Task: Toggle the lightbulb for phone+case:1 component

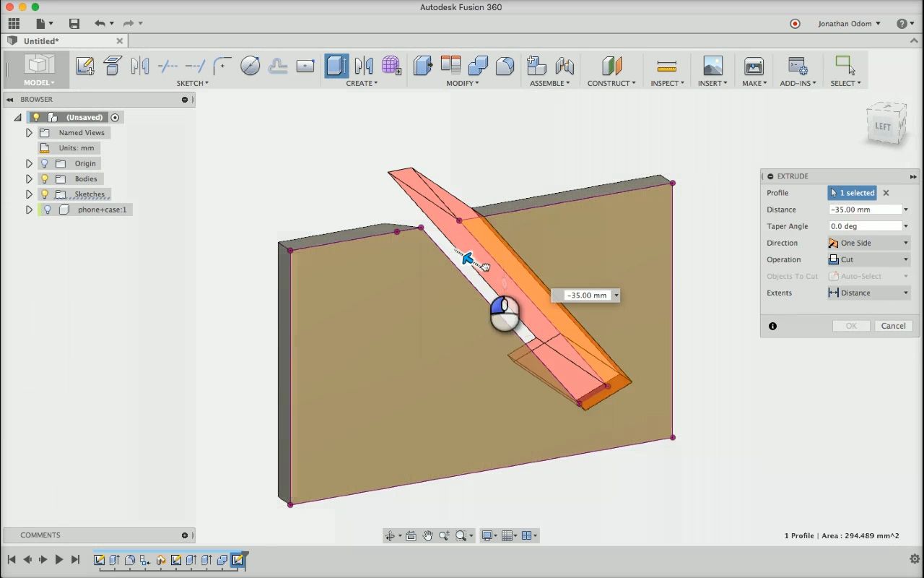Action: pyautogui.click(x=48, y=210)
